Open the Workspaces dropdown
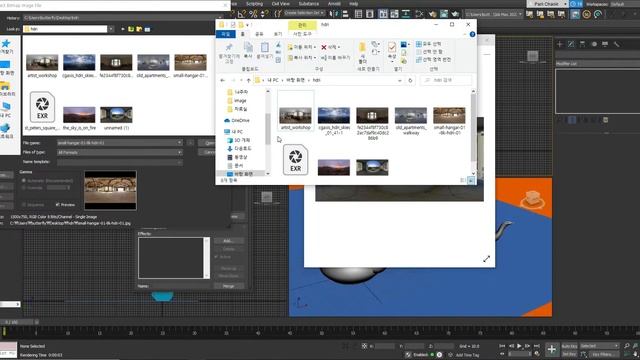Screen dimensions: 640x360 (624, 4)
